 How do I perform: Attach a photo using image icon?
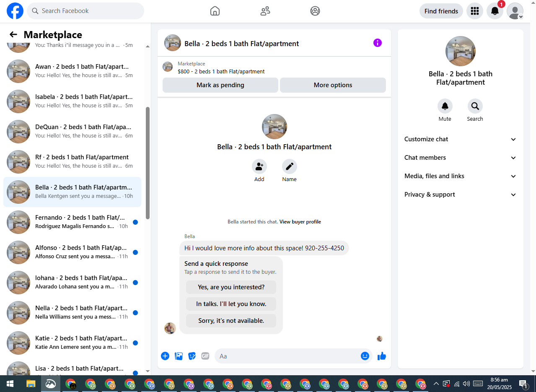[179, 356]
